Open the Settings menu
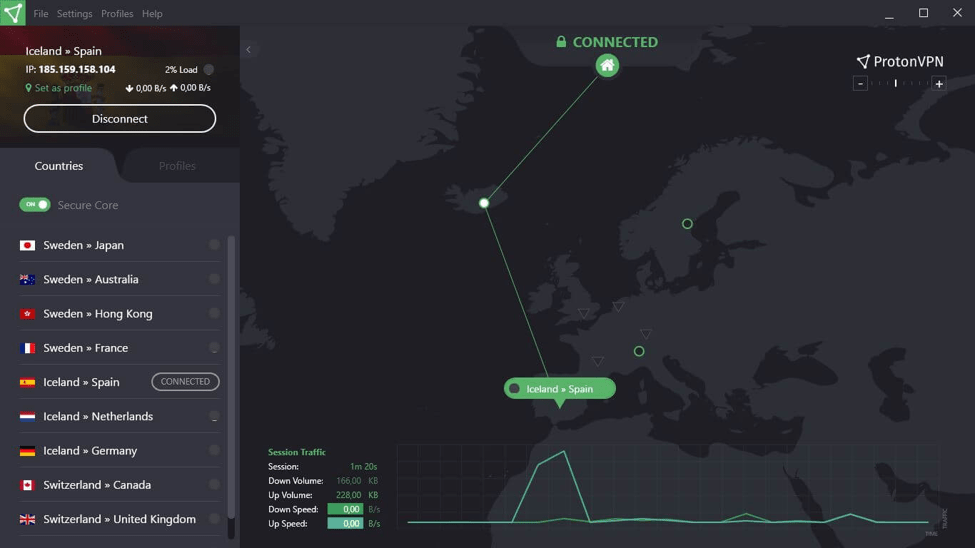Viewport: 975px width, 548px height. 74,14
